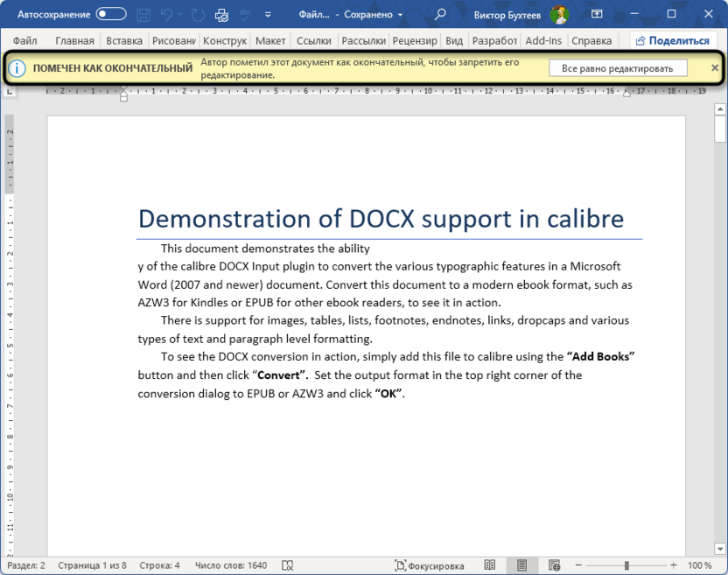
Task: Switch to Read Mode view icon
Action: tap(490, 565)
